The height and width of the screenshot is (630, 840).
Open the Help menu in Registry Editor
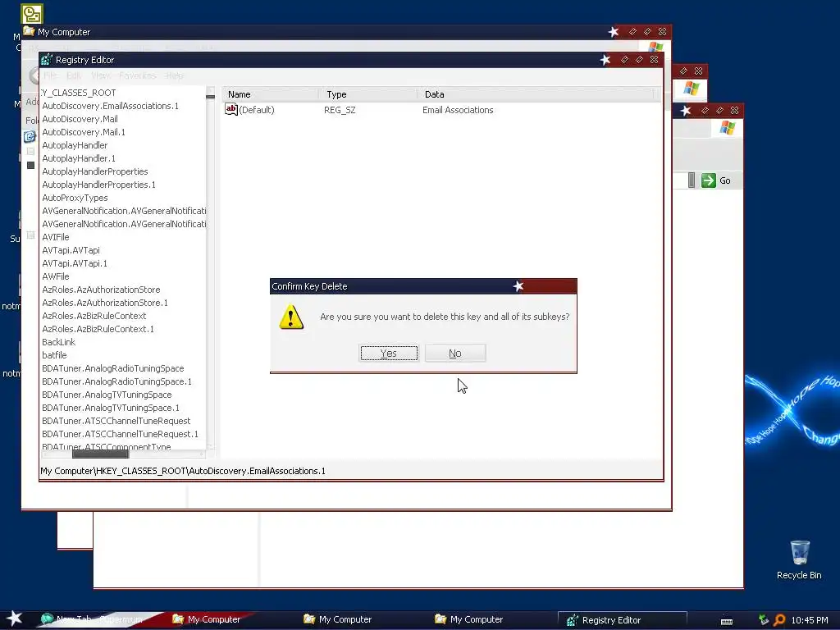(174, 75)
